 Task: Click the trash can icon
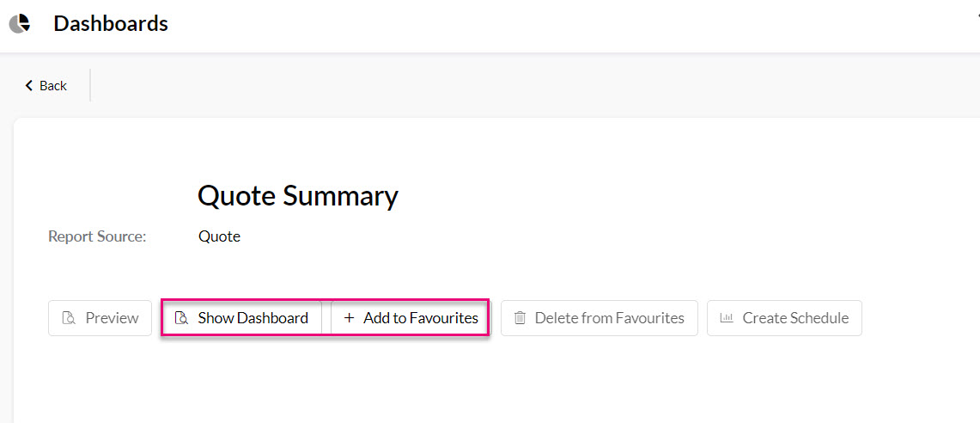(520, 318)
